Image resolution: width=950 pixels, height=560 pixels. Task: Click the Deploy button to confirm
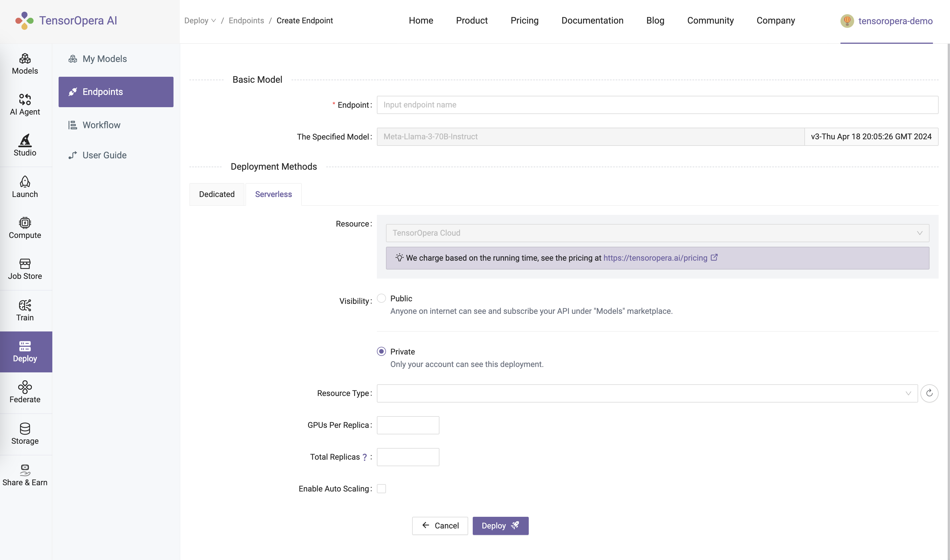click(x=500, y=525)
